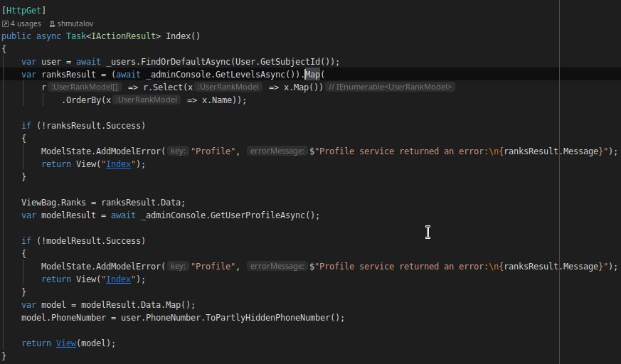The width and height of the screenshot is (621, 364).
Task: Click 'FindOrDefaultAsync' method name
Action: (x=186, y=62)
